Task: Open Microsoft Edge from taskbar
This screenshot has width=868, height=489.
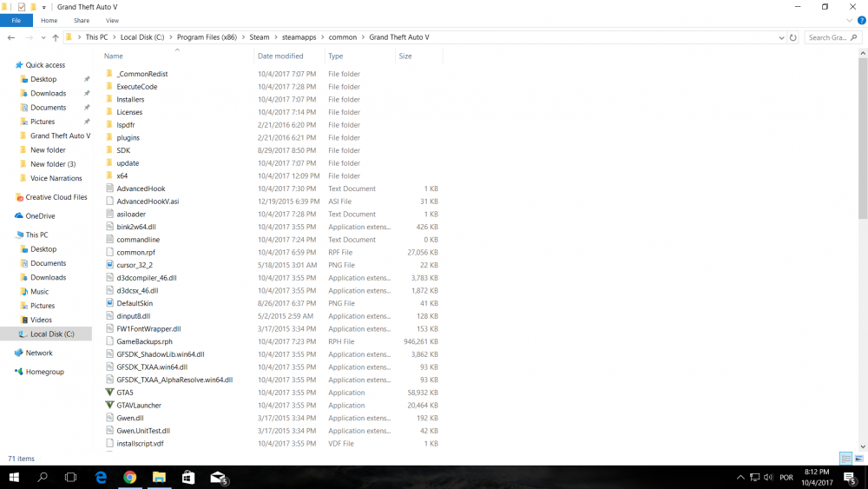Action: (101, 478)
